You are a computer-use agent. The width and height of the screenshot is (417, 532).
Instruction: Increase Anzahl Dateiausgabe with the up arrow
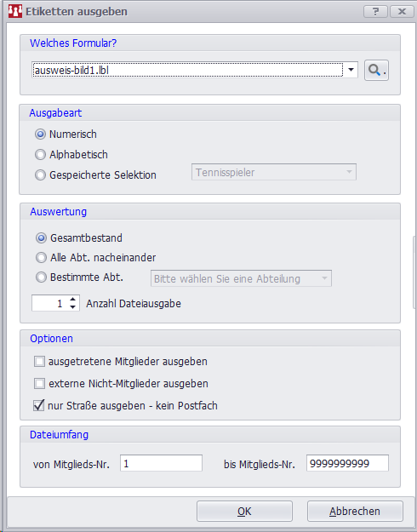tap(73, 300)
